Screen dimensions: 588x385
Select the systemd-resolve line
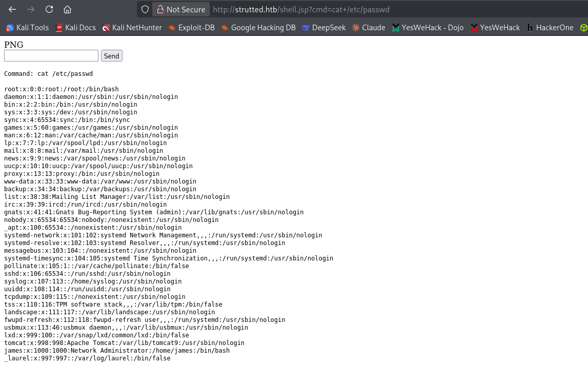coord(145,243)
